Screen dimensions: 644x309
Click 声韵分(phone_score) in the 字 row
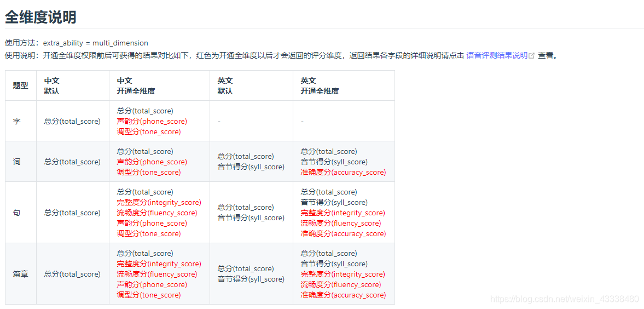152,122
